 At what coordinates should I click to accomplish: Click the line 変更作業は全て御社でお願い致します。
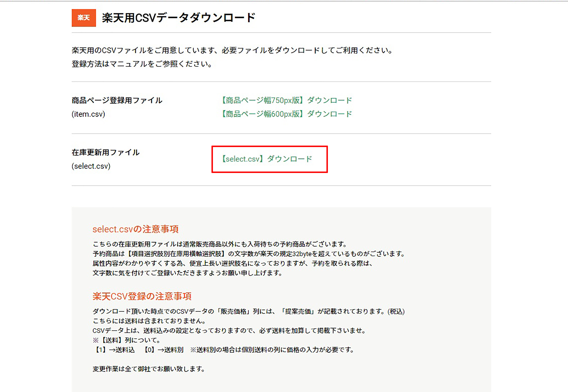149,369
